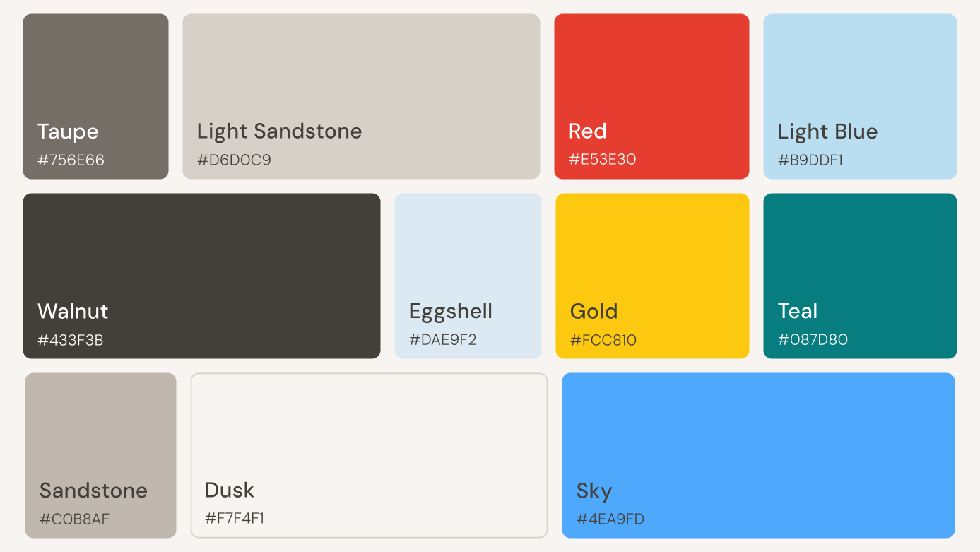Viewport: 980px width, 552px height.
Task: Click the #756E66 hex code
Action: (71, 160)
